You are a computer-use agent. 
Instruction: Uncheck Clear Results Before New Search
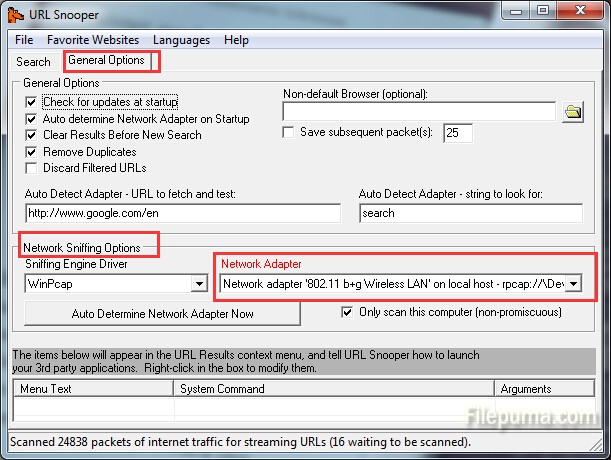coord(30,135)
